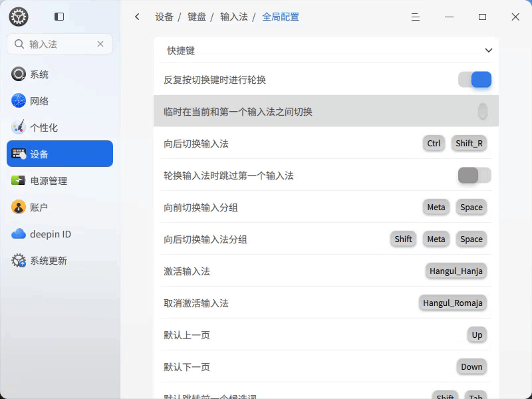This screenshot has height=399, width=532.
Task: Click the Control Center gear logo
Action: click(19, 17)
